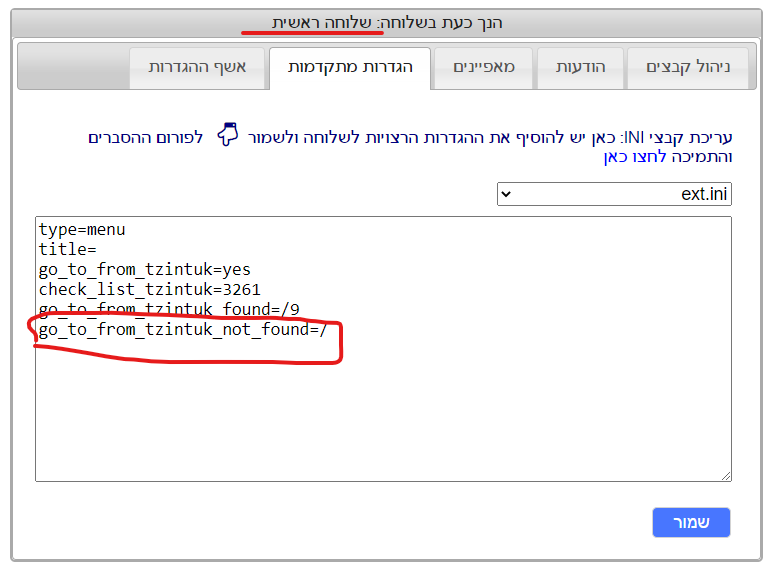Viewport: 766px width, 568px height.
Task: Place cursor on the type=menu line
Action: click(82, 230)
